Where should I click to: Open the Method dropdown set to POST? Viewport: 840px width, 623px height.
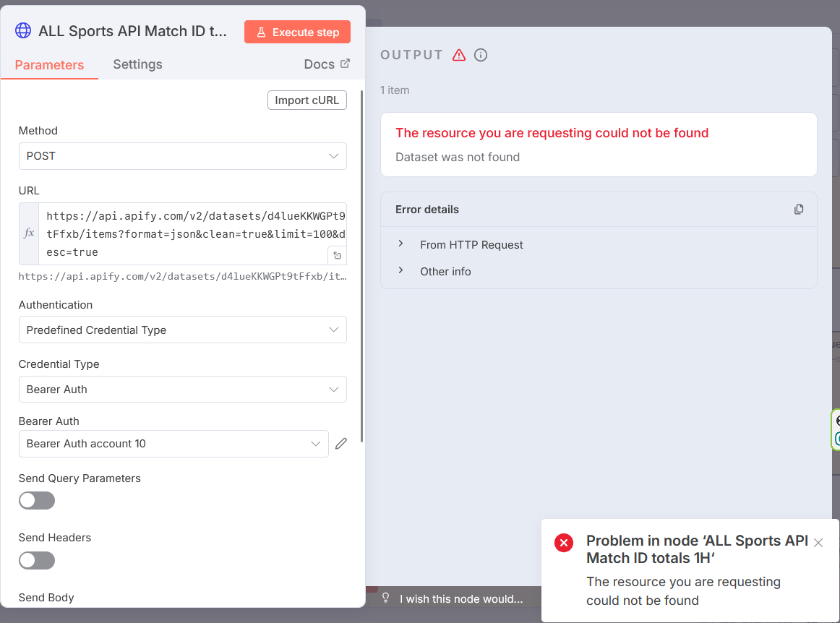[183, 156]
